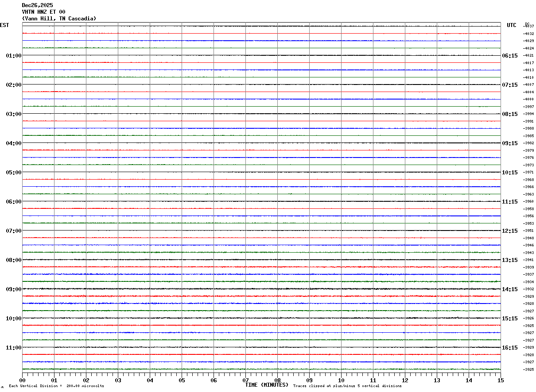Select the 02:00 EST time label

click(13, 85)
